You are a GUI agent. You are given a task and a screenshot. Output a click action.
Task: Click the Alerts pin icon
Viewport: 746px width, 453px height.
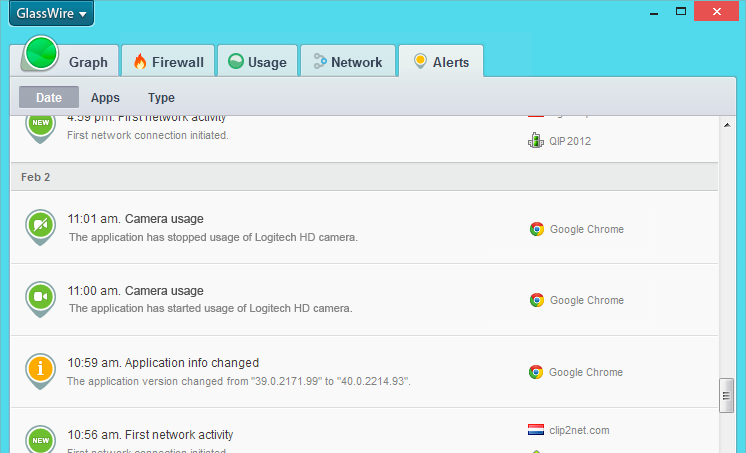(x=420, y=61)
